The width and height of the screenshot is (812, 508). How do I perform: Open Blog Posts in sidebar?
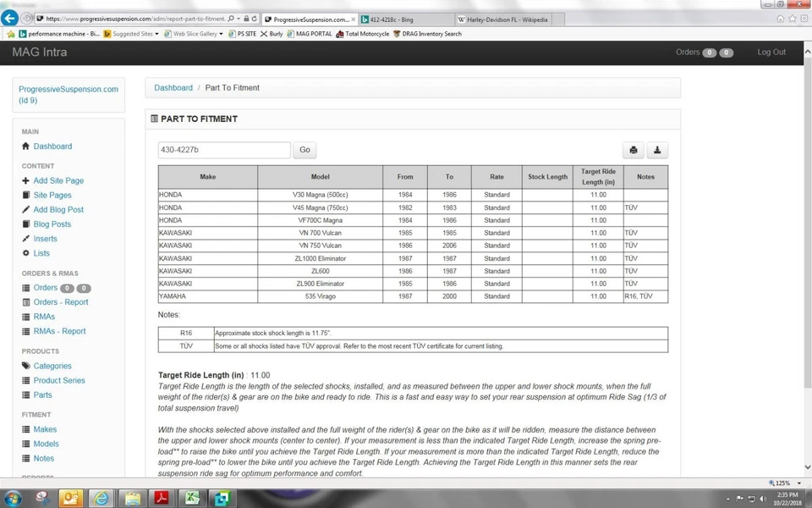click(x=52, y=224)
